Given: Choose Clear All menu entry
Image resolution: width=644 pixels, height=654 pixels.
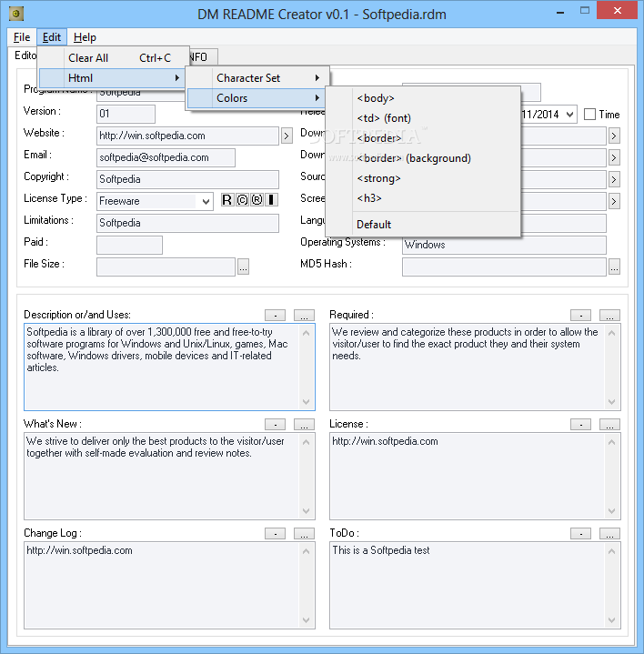Looking at the screenshot, I should 112,58.
